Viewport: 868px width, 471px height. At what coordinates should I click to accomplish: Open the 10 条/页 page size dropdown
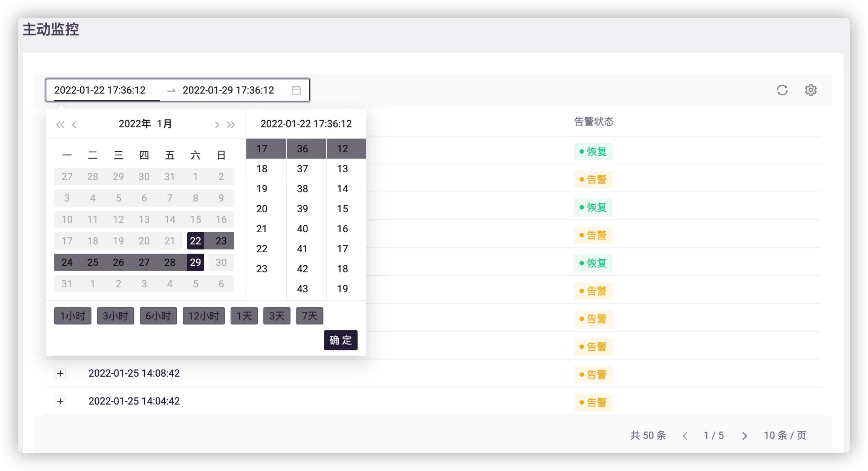[x=785, y=436]
